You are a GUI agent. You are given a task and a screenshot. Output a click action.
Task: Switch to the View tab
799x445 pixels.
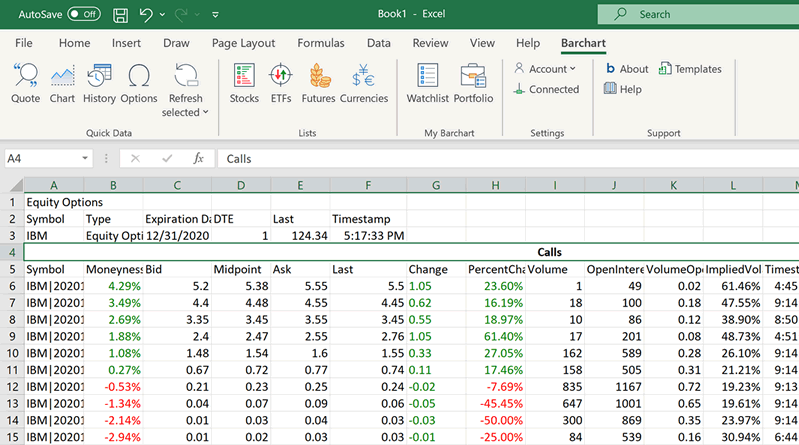pos(482,43)
